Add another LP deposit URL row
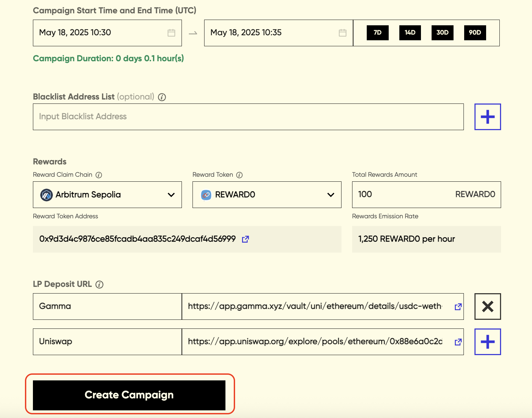The image size is (532, 418). click(x=487, y=342)
